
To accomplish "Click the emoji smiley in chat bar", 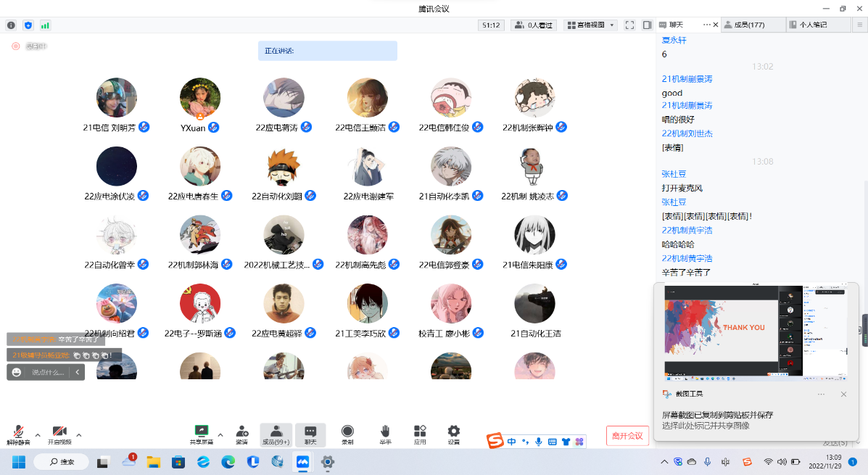I will click(x=17, y=372).
